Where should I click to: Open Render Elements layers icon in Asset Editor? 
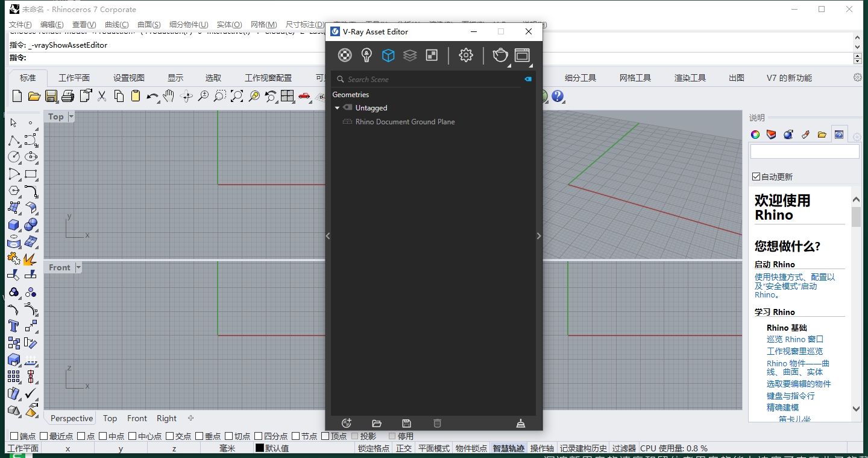410,56
